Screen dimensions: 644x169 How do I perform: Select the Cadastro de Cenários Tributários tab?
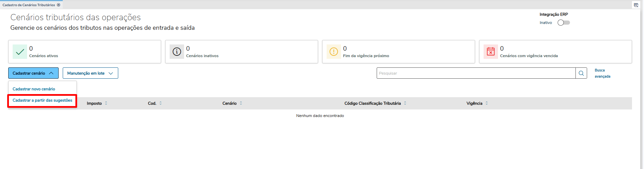(x=29, y=5)
